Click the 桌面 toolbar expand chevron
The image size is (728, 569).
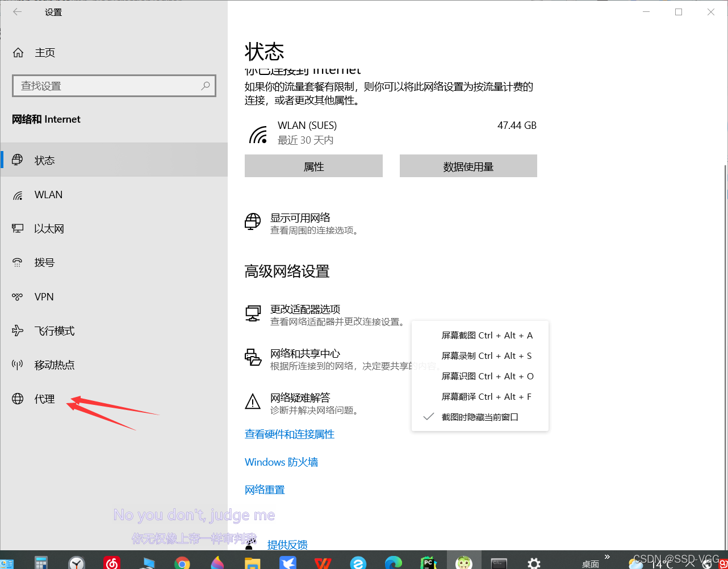click(606, 557)
